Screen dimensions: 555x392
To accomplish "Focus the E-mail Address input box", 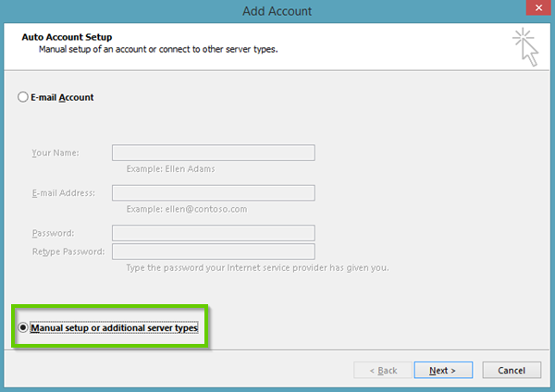I will click(x=213, y=192).
